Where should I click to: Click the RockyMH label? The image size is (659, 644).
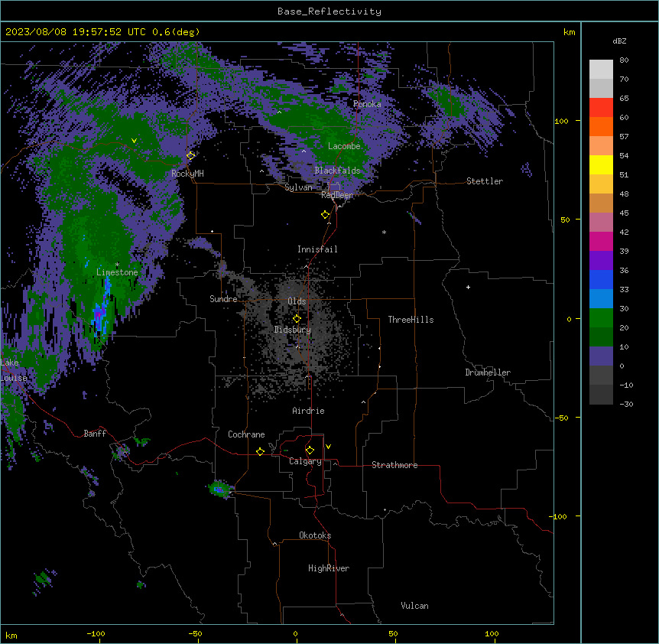(187, 173)
